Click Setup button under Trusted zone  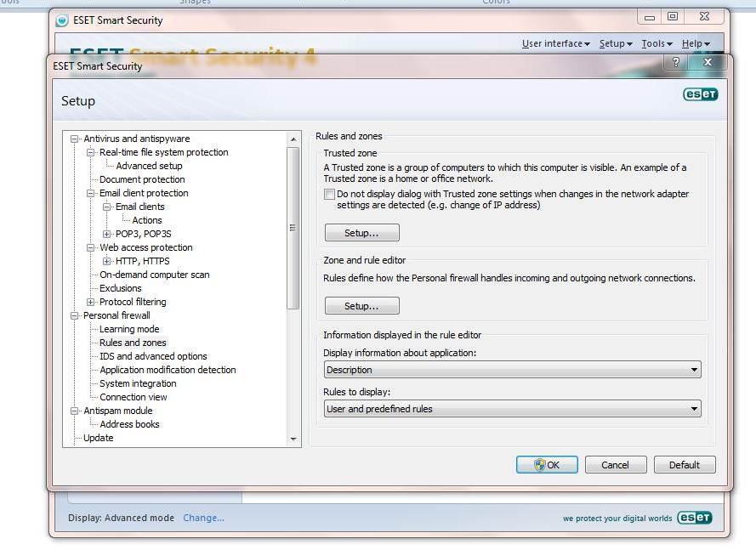[x=361, y=233]
